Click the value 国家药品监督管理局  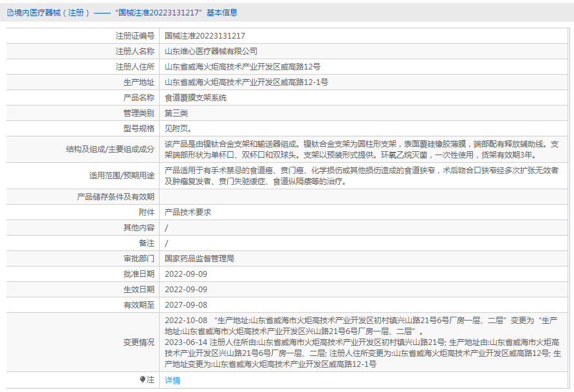point(199,259)
